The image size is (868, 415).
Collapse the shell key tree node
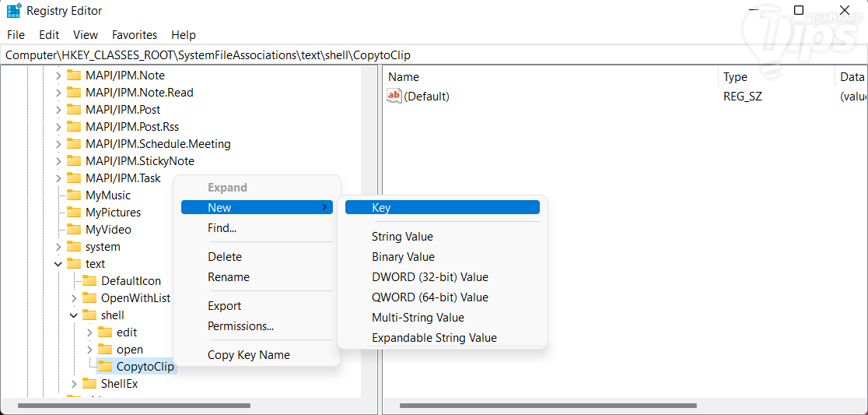tap(74, 315)
